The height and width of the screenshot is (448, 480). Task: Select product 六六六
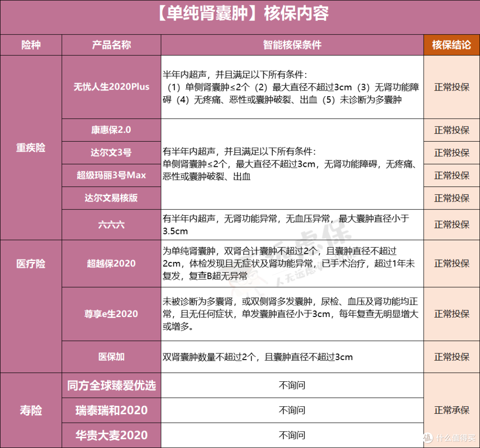[x=112, y=225]
